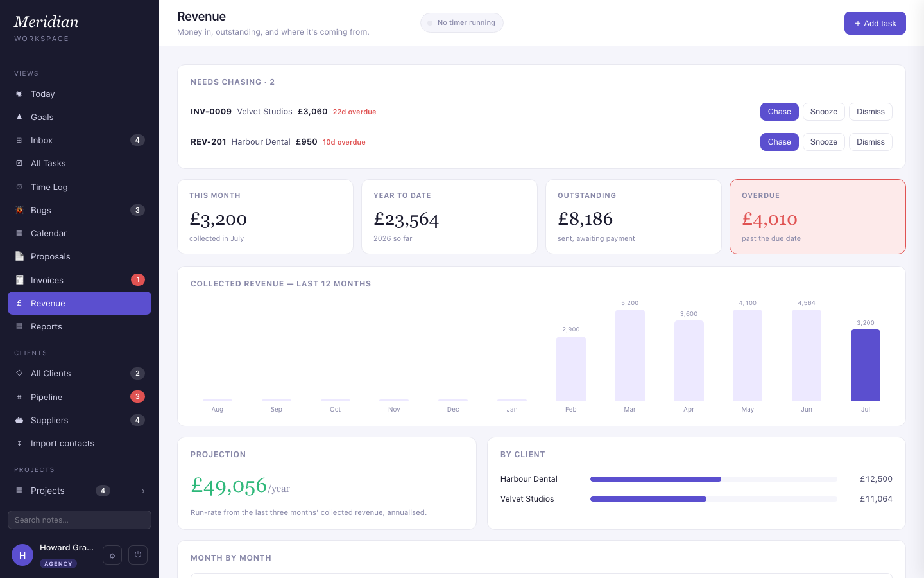Open settings via the gear icon

tap(112, 556)
